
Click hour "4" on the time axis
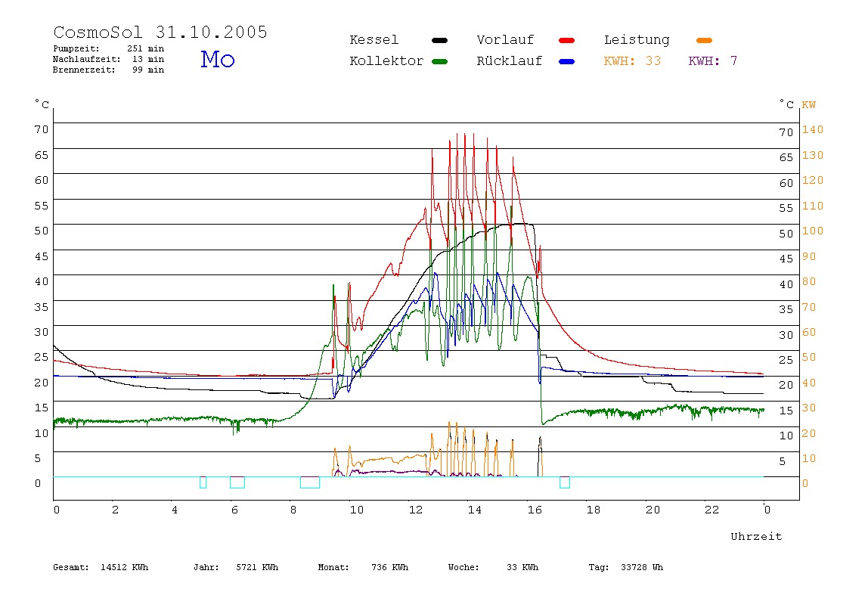pos(175,510)
